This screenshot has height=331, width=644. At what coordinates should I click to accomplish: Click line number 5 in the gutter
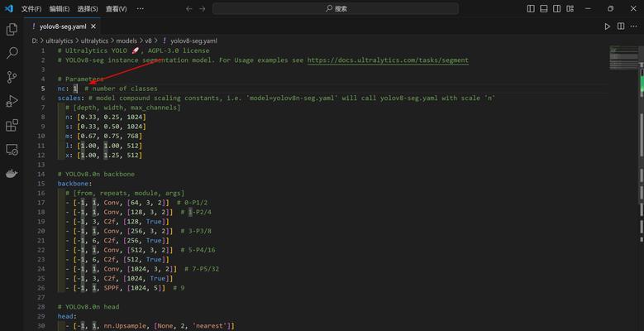tap(43, 89)
